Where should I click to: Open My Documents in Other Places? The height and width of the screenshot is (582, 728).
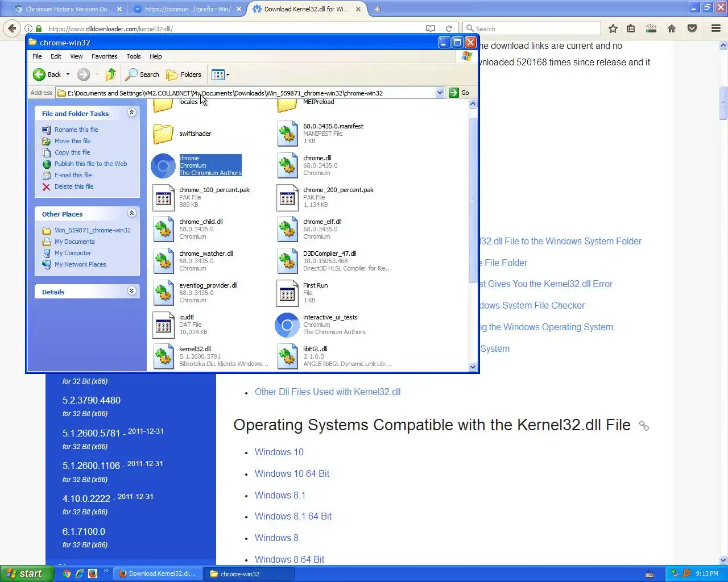[75, 242]
